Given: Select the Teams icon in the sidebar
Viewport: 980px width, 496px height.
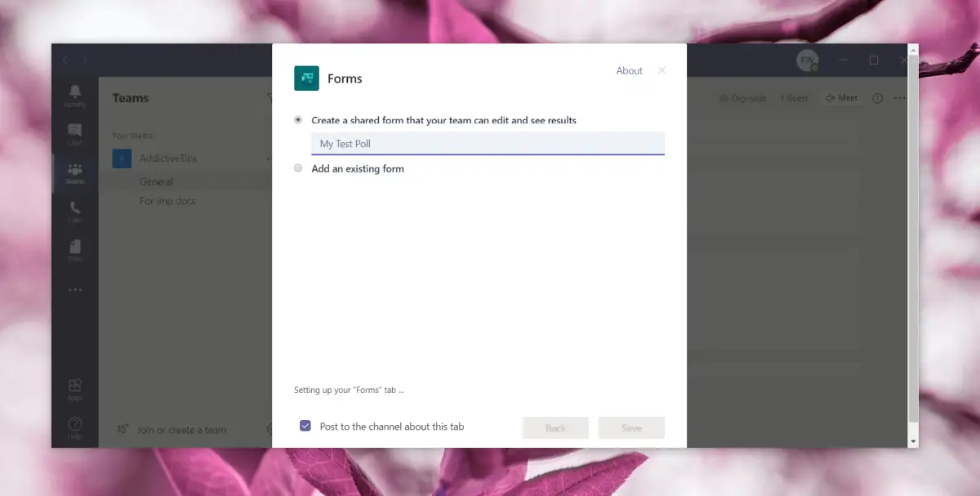Looking at the screenshot, I should (75, 173).
